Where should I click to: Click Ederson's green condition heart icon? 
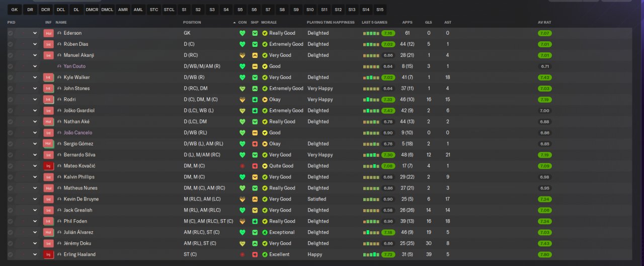click(x=242, y=33)
